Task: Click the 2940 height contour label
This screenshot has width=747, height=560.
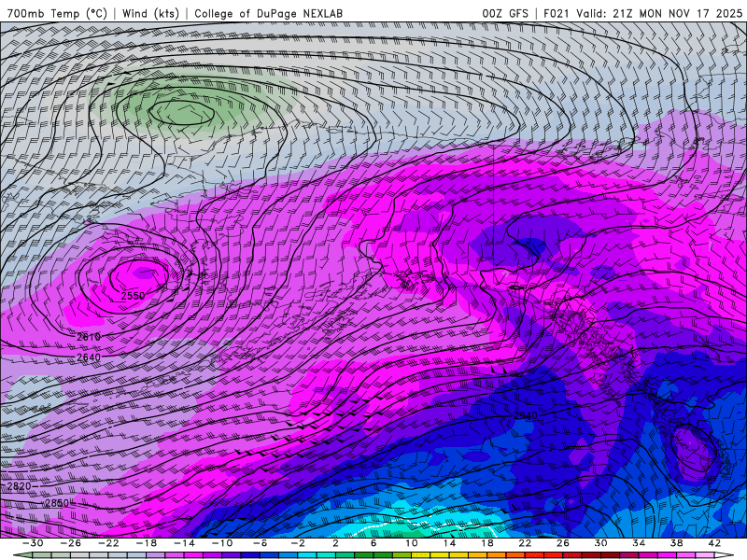Action: click(x=526, y=415)
